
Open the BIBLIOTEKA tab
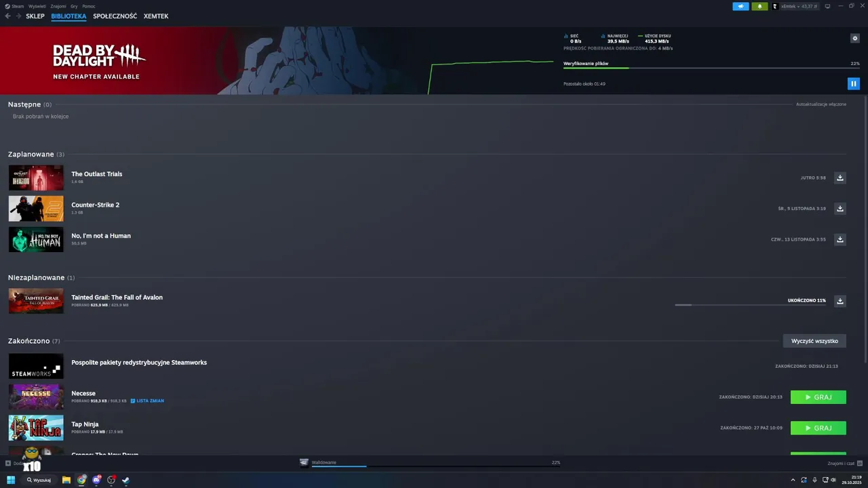[68, 16]
